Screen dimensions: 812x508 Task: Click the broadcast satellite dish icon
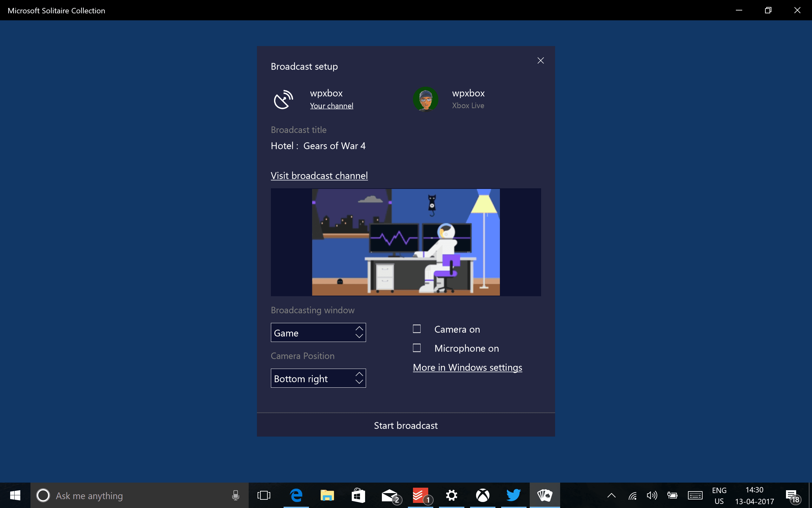(x=284, y=99)
